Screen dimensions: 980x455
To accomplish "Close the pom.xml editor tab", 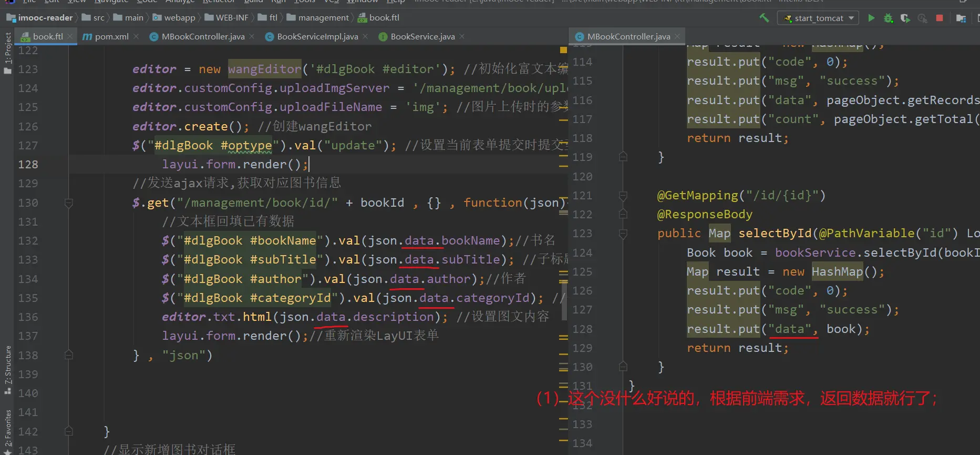I will click(136, 36).
